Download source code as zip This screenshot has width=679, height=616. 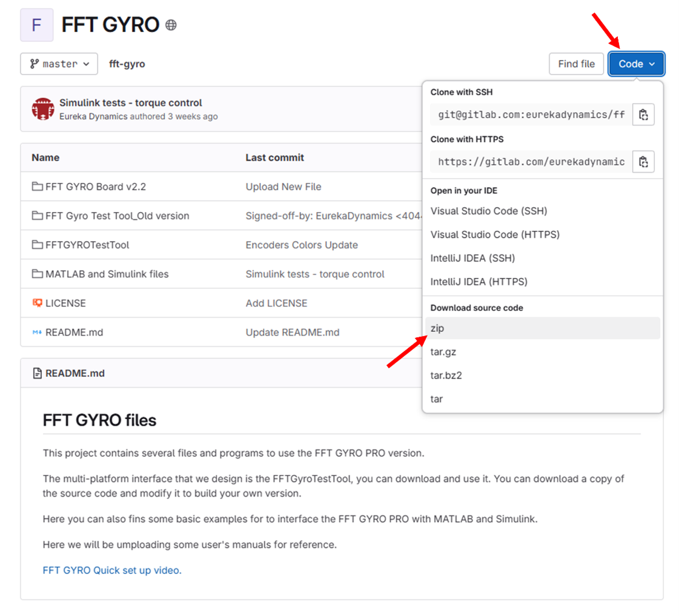click(x=437, y=328)
